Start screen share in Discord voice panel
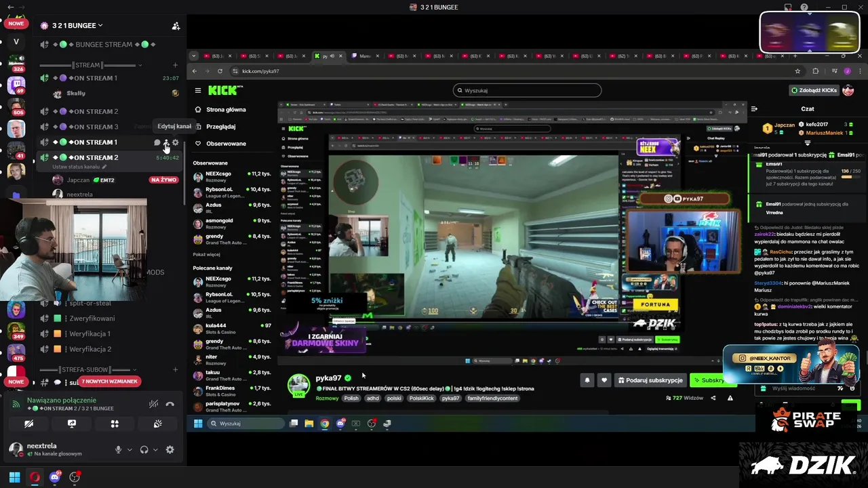868x488 pixels. pos(71,424)
